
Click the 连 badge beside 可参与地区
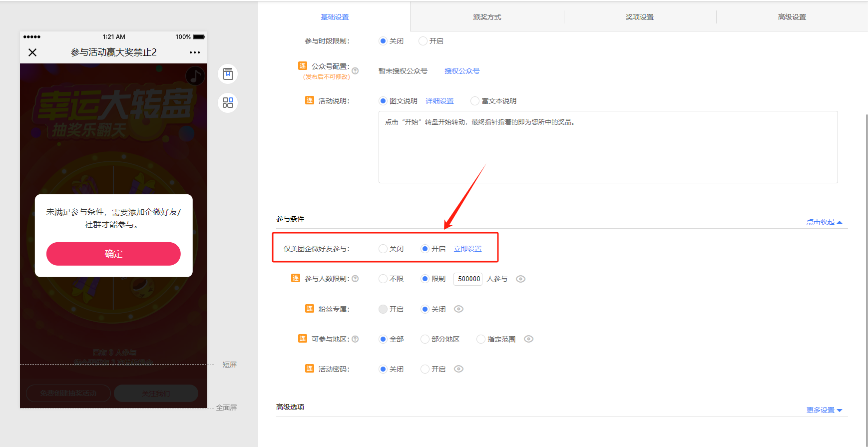(x=303, y=339)
